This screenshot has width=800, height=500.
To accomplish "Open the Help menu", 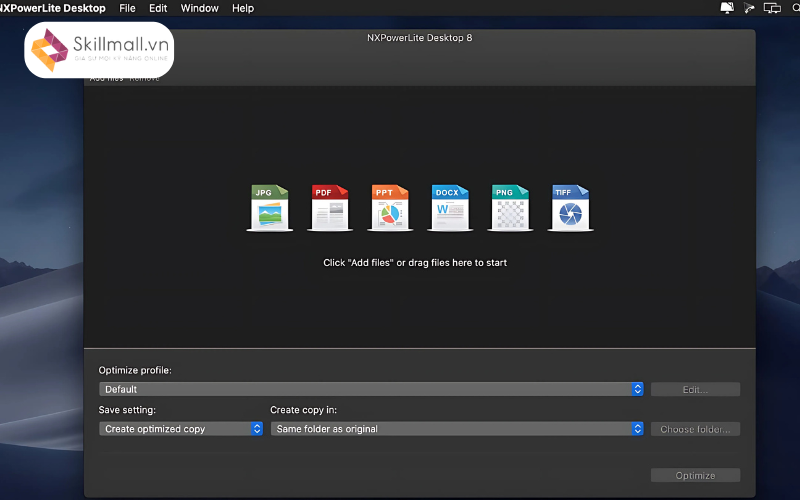I will coord(243,8).
